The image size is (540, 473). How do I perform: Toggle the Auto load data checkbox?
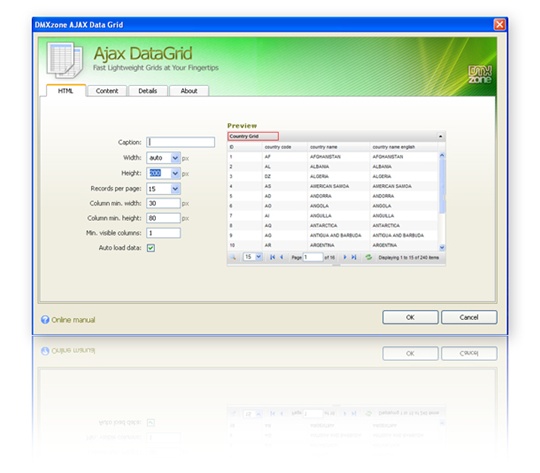[x=151, y=248]
